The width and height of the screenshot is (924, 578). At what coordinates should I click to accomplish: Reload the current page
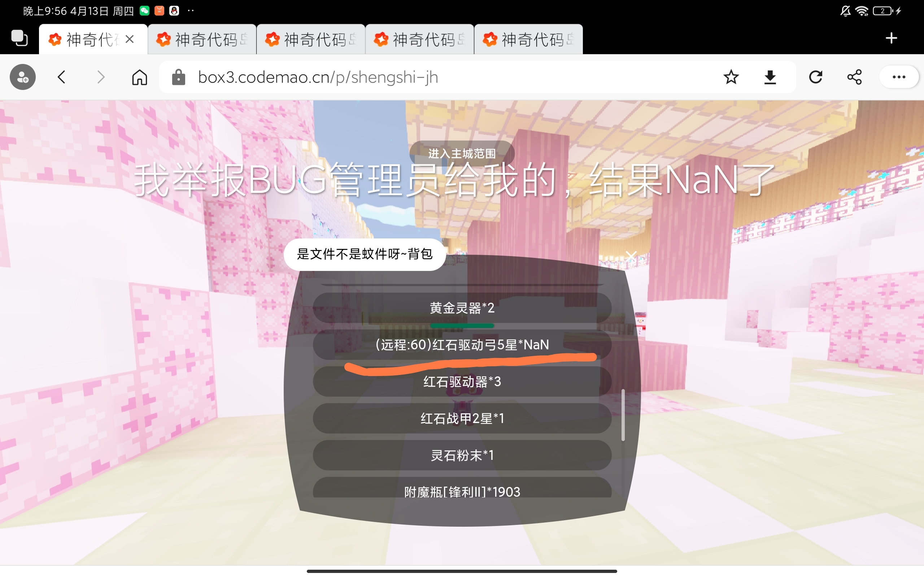[816, 77]
